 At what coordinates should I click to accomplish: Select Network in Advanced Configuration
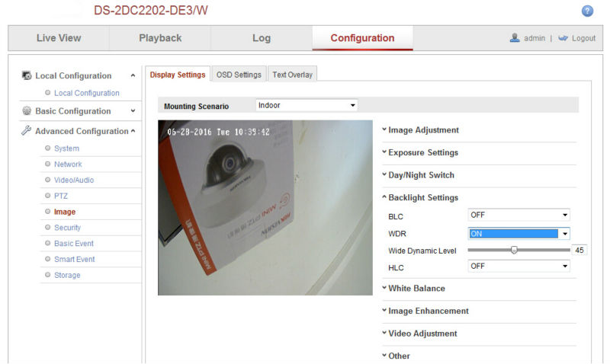[68, 164]
